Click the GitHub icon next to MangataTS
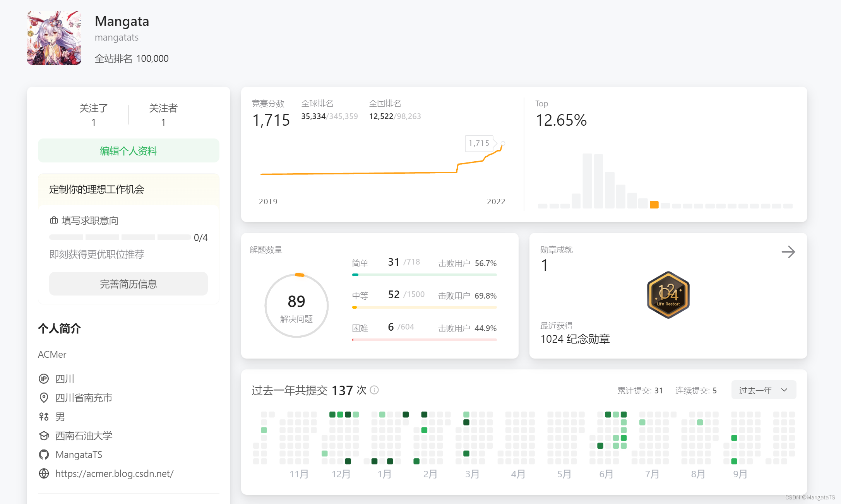841x504 pixels. [x=44, y=454]
